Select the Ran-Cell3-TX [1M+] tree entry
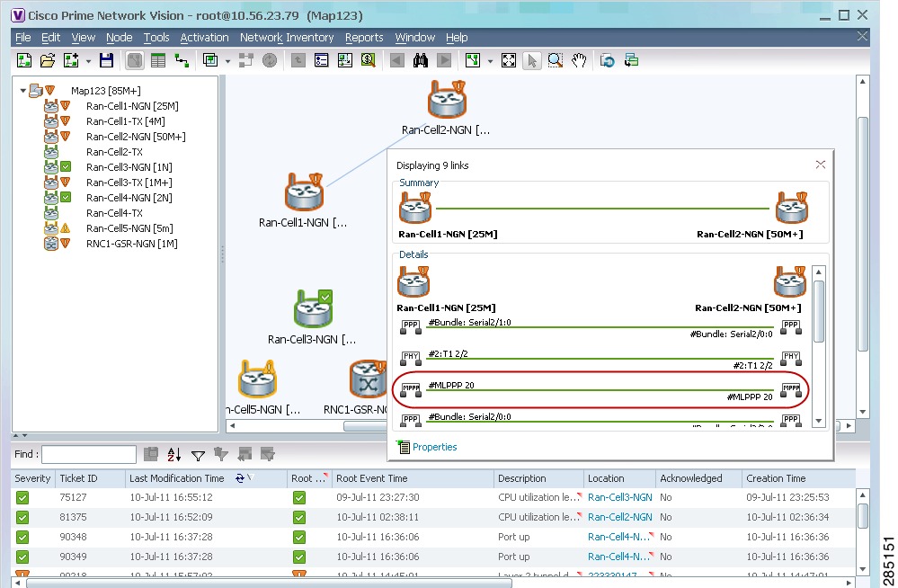This screenshot has width=898, height=588. point(129,183)
